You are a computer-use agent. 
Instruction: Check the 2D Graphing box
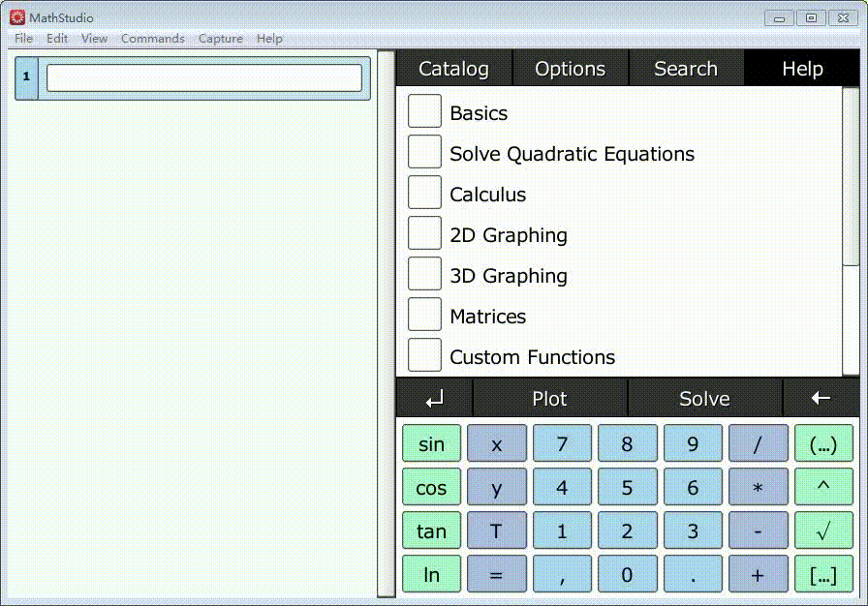click(x=424, y=232)
